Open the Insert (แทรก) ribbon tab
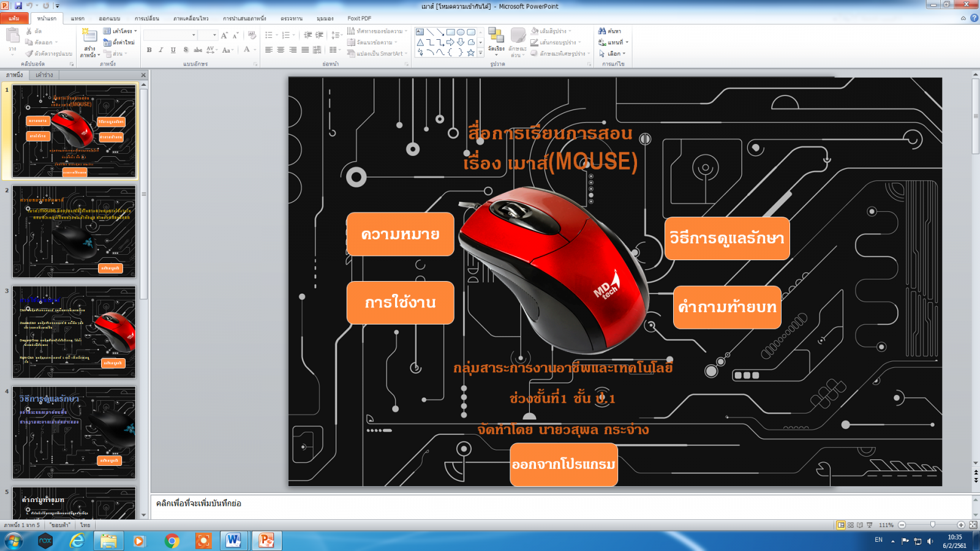 tap(78, 18)
